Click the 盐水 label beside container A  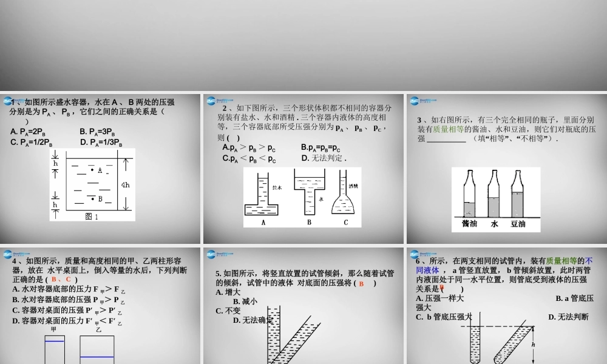(277, 187)
